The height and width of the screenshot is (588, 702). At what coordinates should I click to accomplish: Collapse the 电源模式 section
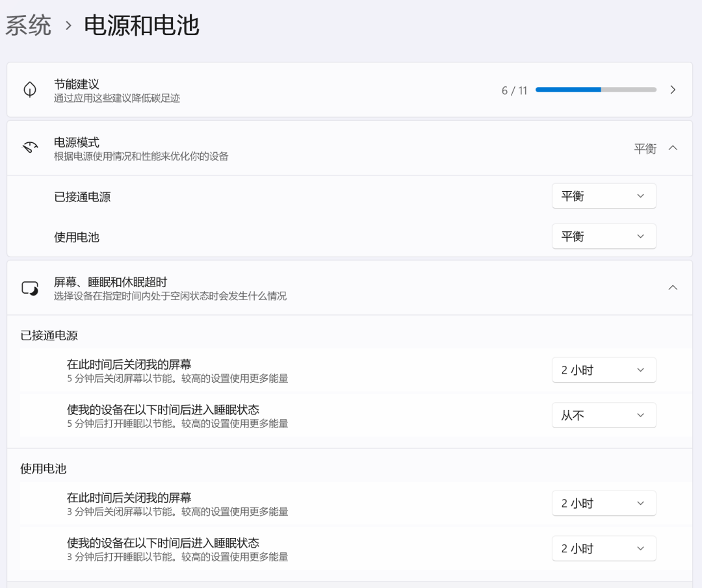point(673,147)
